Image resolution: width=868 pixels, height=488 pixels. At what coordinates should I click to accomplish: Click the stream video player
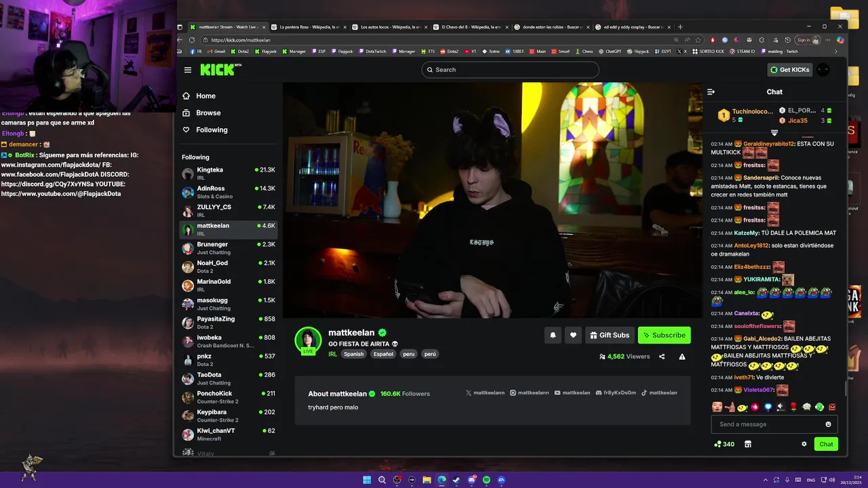click(492, 200)
